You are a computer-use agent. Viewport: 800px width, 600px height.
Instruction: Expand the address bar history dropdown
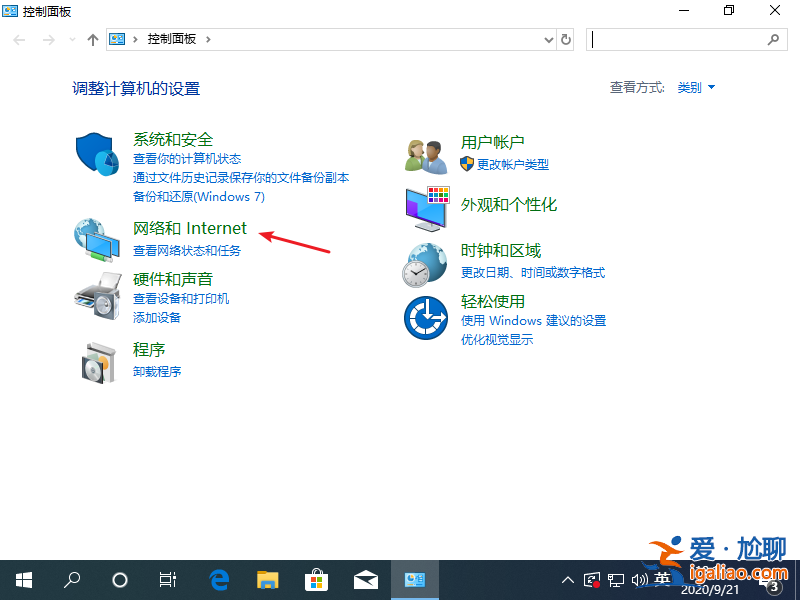[548, 39]
